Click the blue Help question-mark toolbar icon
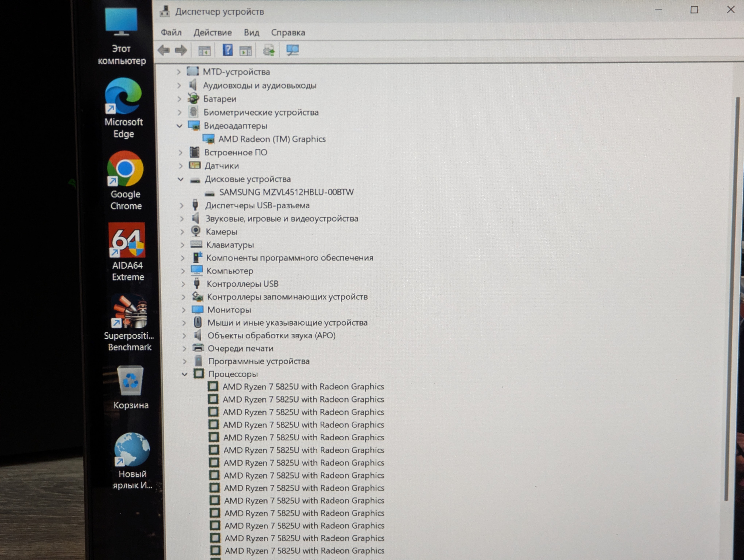The height and width of the screenshot is (560, 744). point(228,50)
